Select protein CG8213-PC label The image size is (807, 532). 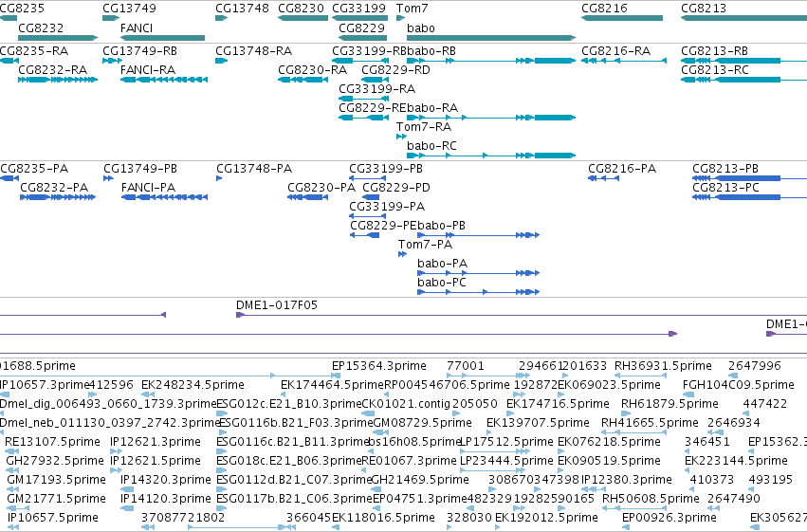point(725,187)
